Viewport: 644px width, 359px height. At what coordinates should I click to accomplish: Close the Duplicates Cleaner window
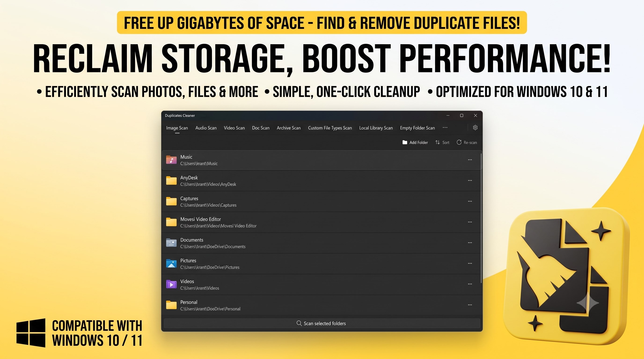point(476,115)
